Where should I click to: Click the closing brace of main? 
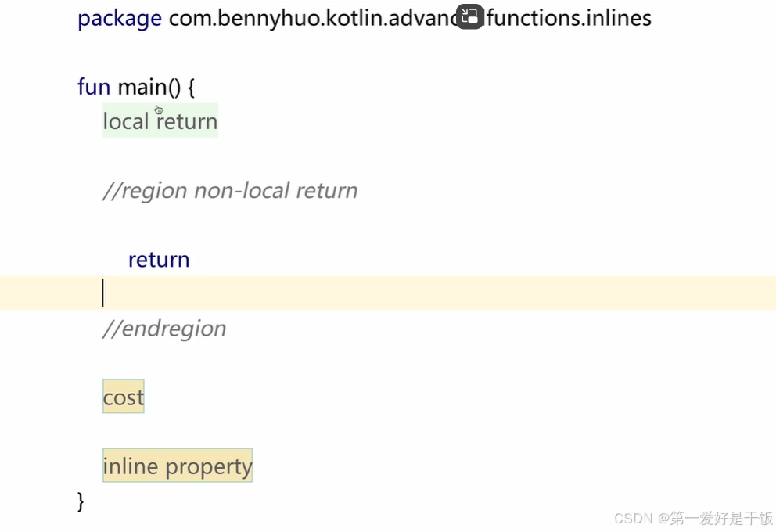(x=81, y=501)
